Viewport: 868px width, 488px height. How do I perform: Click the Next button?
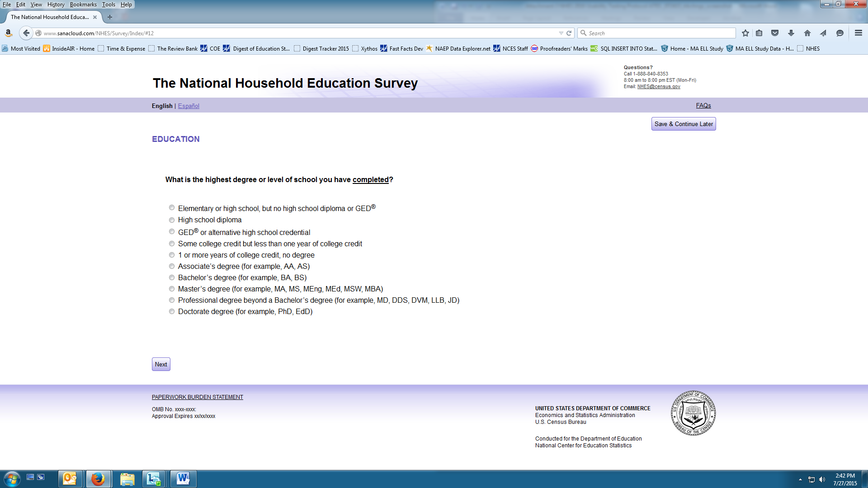[x=161, y=364]
